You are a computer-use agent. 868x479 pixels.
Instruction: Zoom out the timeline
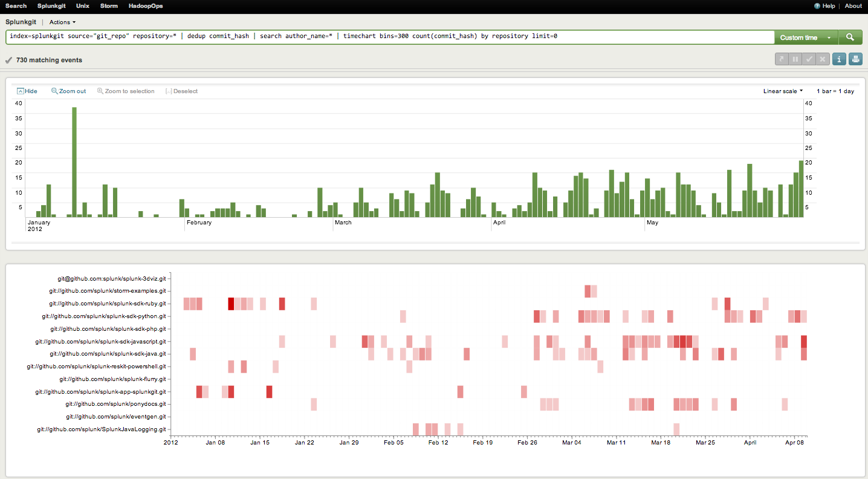tap(68, 91)
